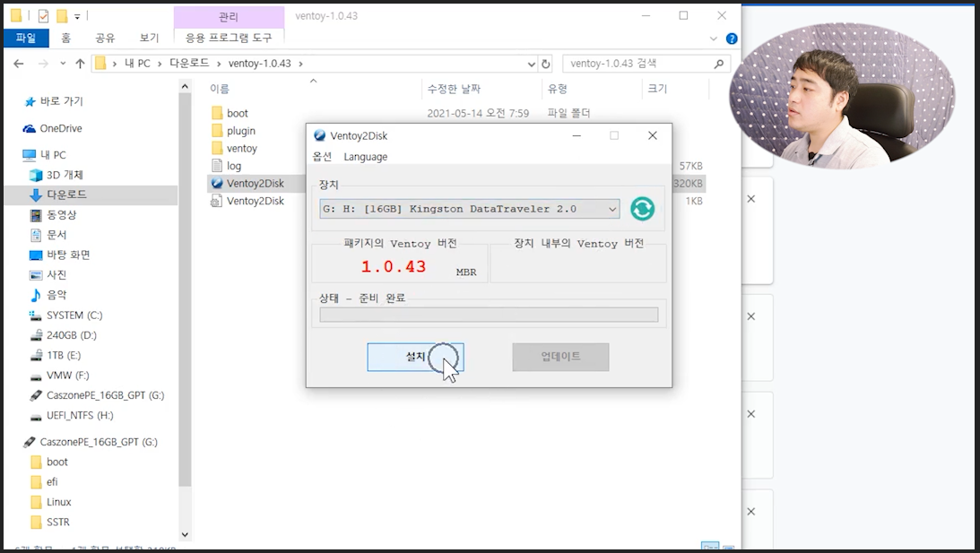Sort by 이름 column header

click(220, 89)
